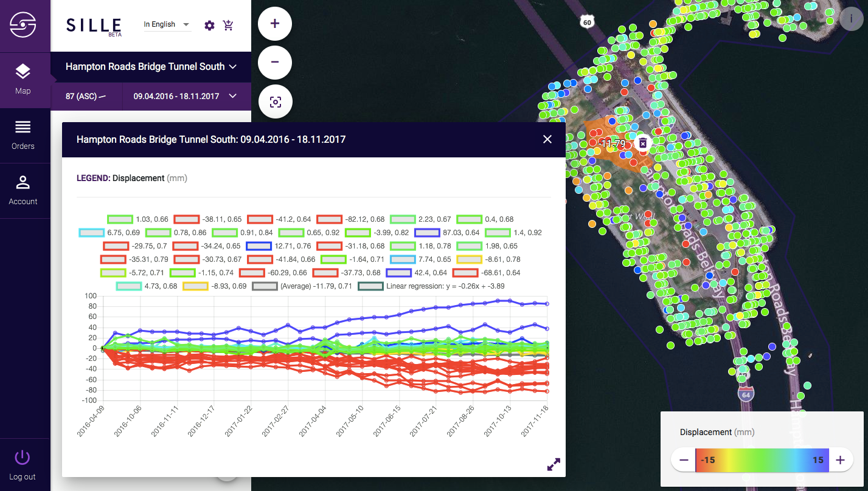Delete the selected polygon with trash icon
Screen dimensions: 868x491
(x=642, y=143)
